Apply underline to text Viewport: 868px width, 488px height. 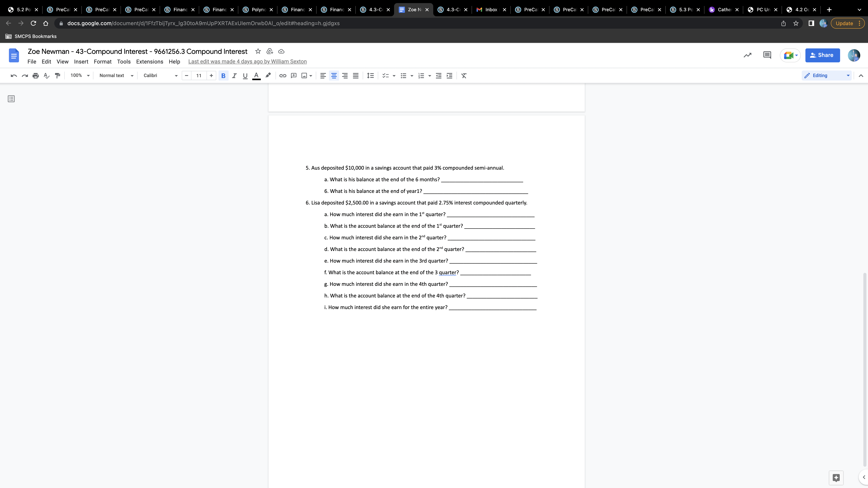point(245,76)
